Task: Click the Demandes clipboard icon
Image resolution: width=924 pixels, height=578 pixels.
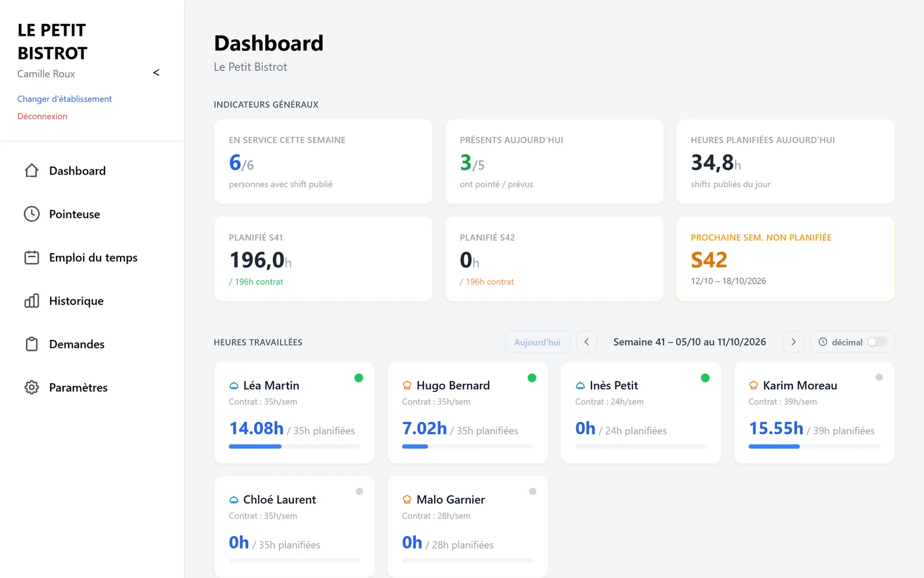Action: coord(32,344)
